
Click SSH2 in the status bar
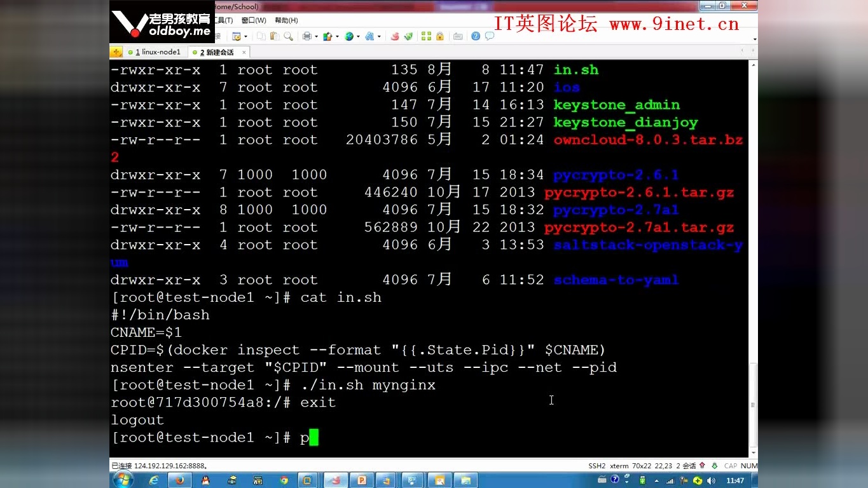pos(597,466)
